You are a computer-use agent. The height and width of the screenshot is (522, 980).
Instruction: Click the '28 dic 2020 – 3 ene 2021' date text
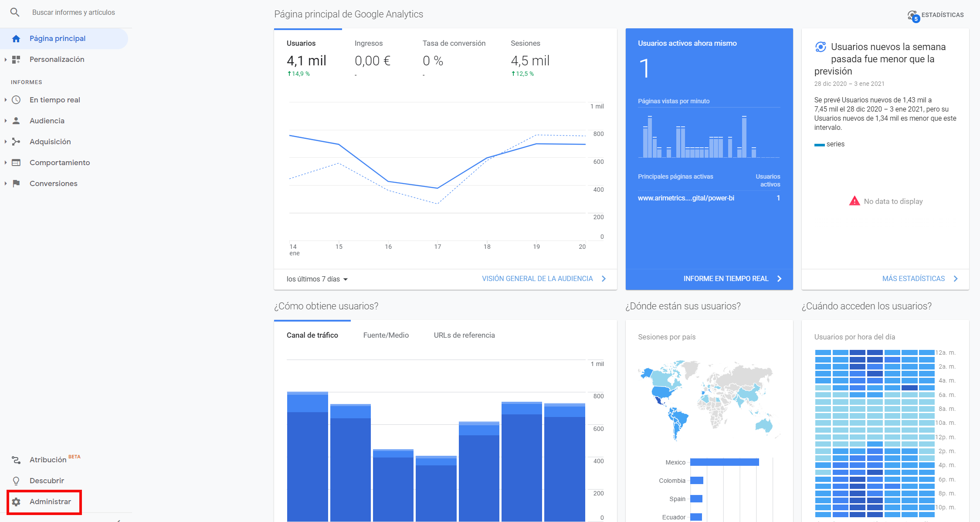849,84
